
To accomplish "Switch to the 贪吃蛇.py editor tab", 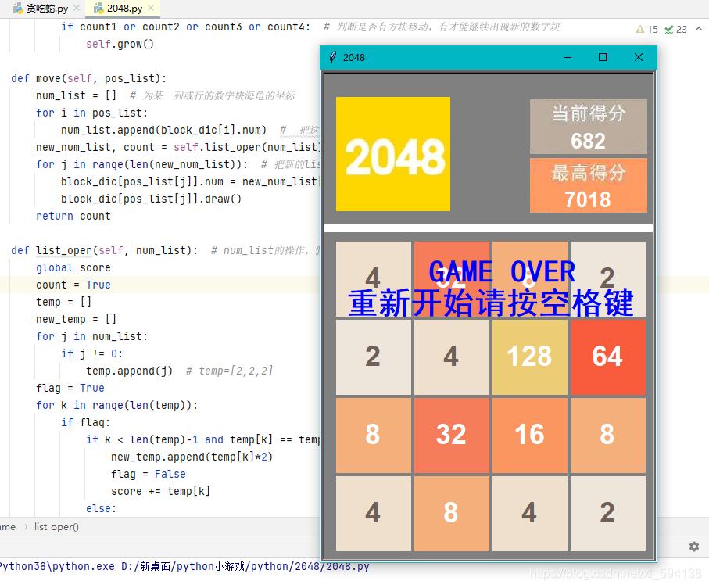I will tap(47, 9).
